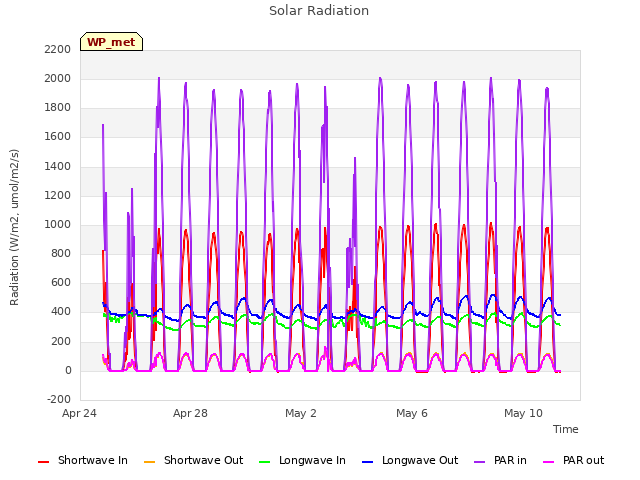This screenshot has width=640, height=480.
Task: Click the WP_met label box
Action: click(111, 42)
